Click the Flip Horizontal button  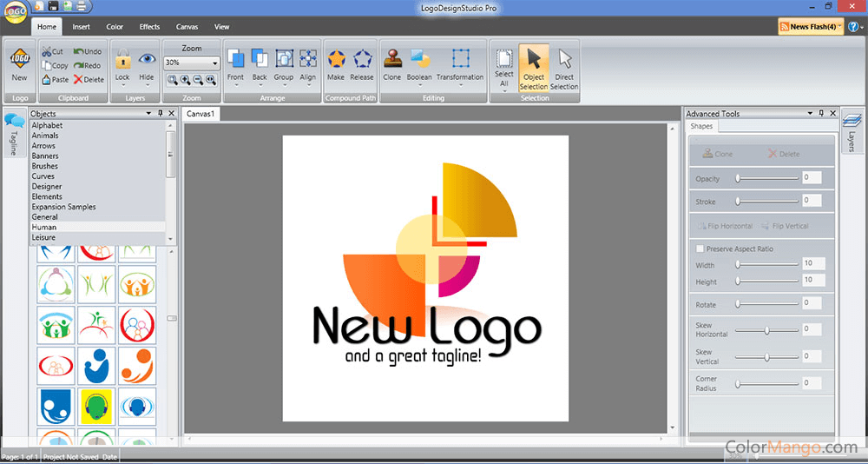725,226
